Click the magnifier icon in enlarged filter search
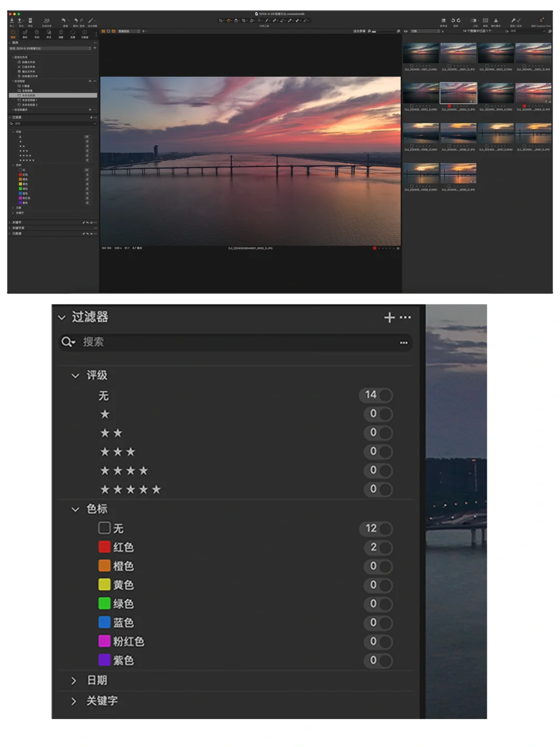 coord(68,342)
